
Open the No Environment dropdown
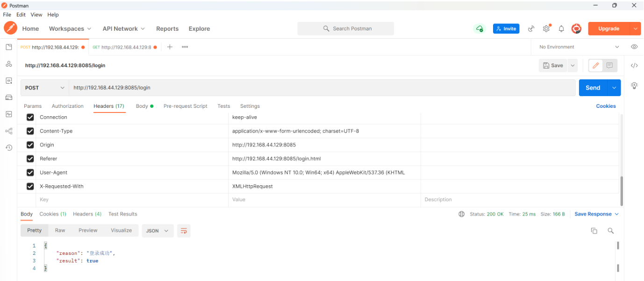579,47
